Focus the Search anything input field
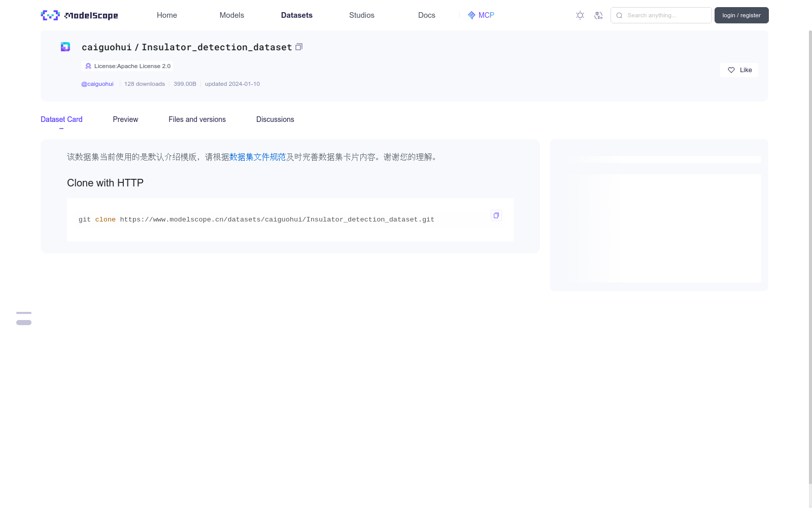 (661, 15)
